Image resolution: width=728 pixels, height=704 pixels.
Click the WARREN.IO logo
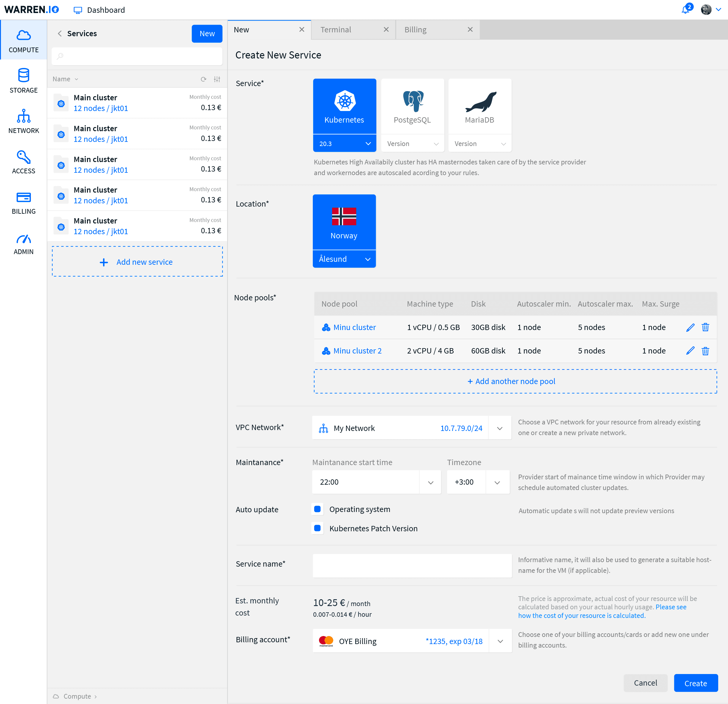pyautogui.click(x=31, y=10)
